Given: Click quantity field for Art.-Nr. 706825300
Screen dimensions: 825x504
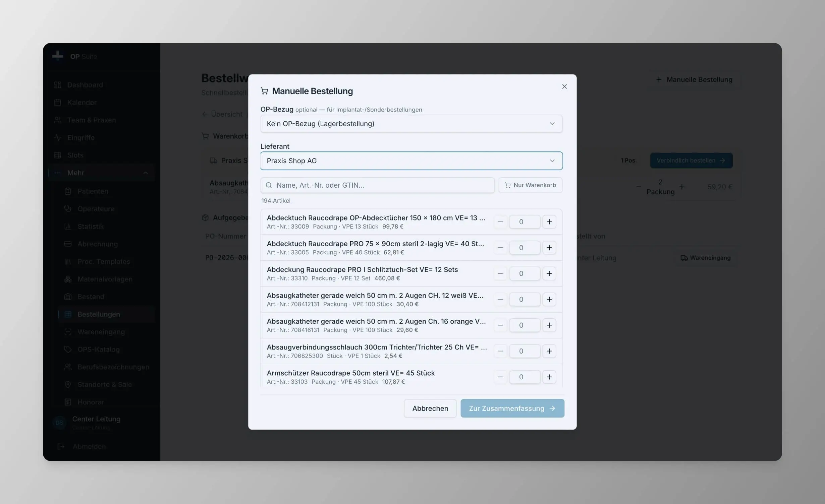Looking at the screenshot, I should coord(525,351).
